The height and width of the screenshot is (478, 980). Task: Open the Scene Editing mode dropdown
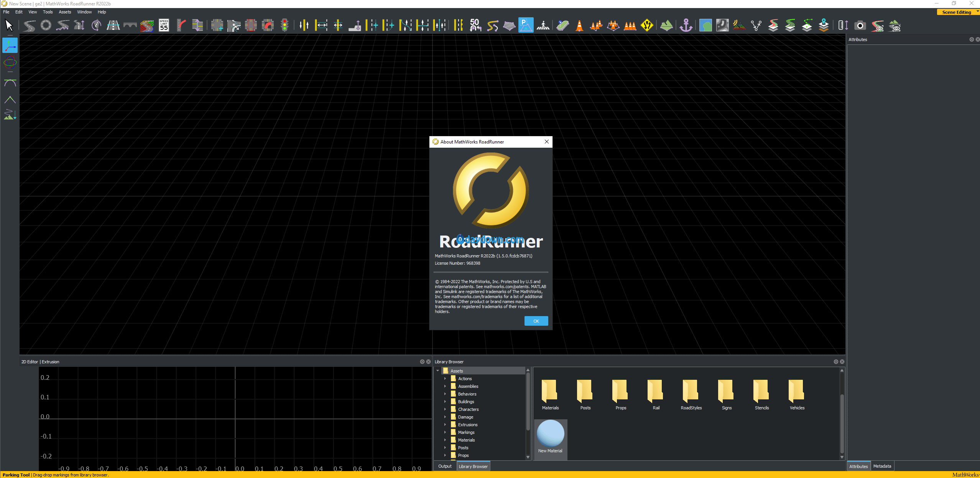[958, 12]
